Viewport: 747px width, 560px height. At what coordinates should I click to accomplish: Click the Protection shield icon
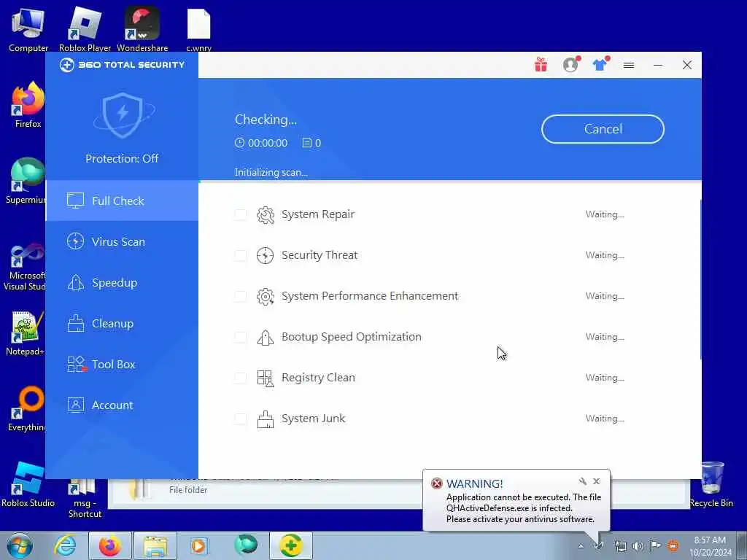[123, 114]
